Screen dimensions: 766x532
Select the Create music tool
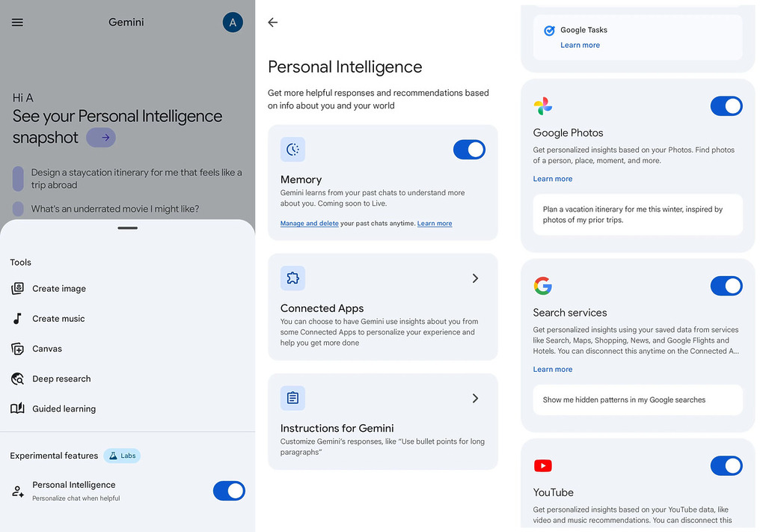58,319
